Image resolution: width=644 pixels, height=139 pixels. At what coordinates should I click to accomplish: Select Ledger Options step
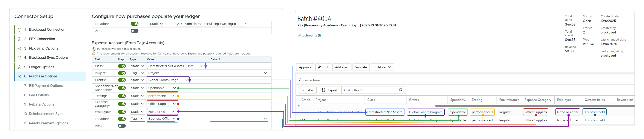tap(41, 67)
